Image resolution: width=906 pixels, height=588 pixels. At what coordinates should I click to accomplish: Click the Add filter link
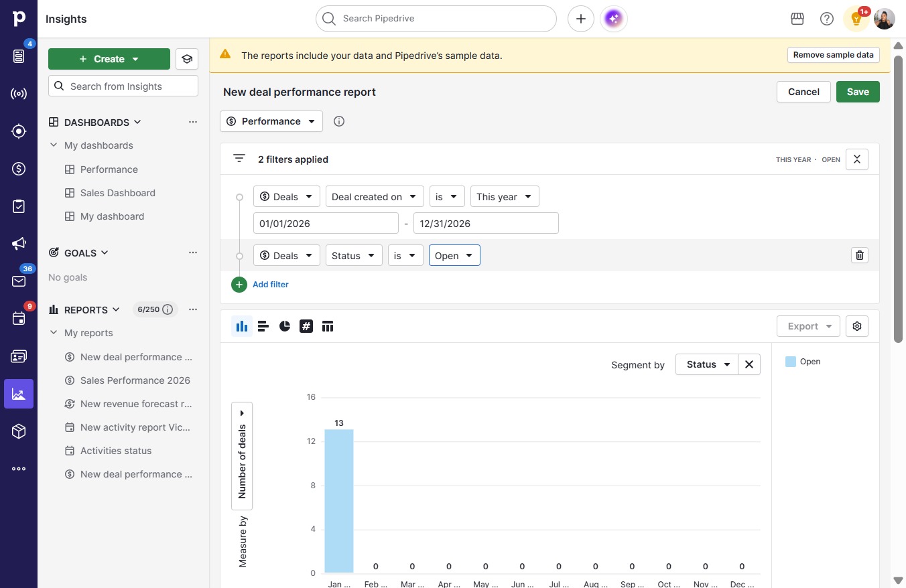[x=271, y=285]
